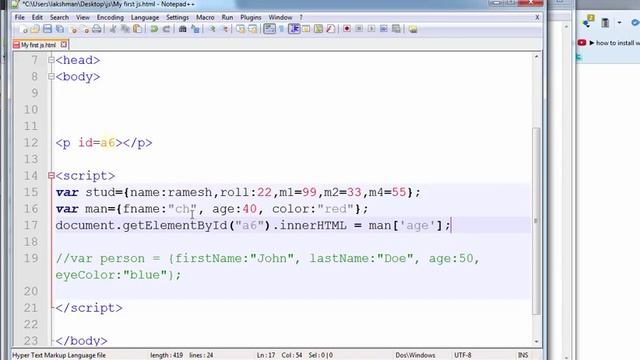Open Find with the binoculars icon
Viewport: 640px width, 360px height.
tap(182, 29)
